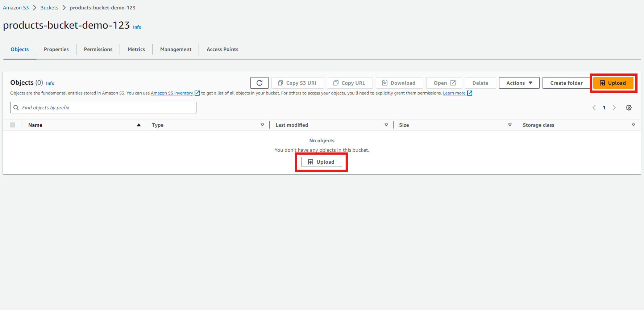Click the Delete button

tap(480, 83)
